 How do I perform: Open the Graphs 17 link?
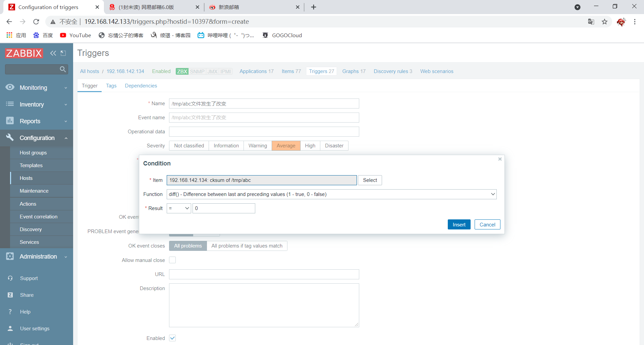pyautogui.click(x=354, y=71)
